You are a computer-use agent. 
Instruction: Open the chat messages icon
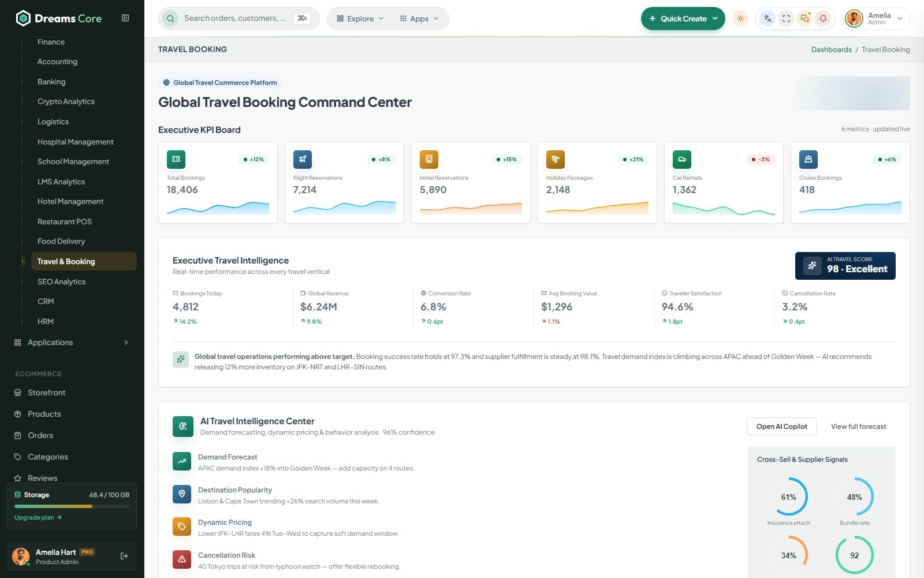(804, 18)
